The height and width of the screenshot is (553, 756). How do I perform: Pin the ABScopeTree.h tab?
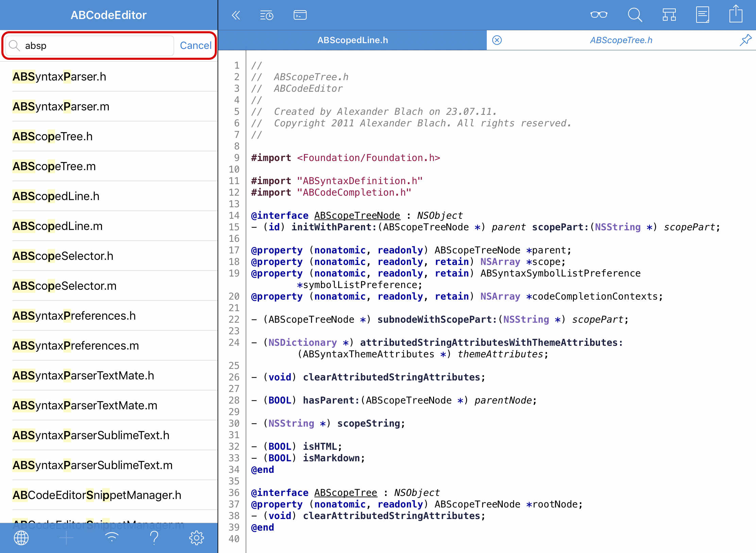coord(745,40)
